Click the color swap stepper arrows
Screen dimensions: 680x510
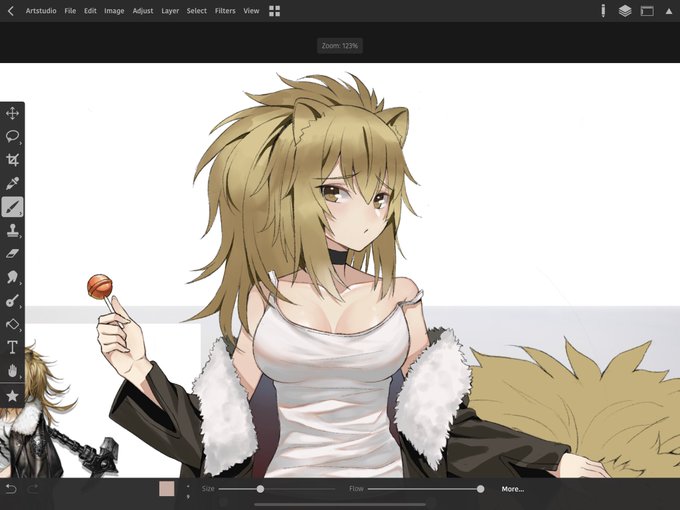tap(188, 490)
